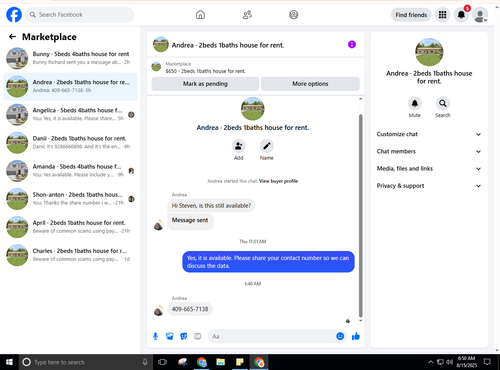
Task: Click the voice clip microphone icon
Action: click(155, 336)
